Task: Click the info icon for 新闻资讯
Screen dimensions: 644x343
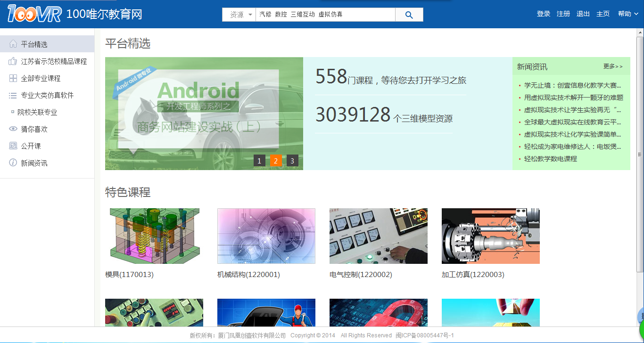Action: [13, 163]
